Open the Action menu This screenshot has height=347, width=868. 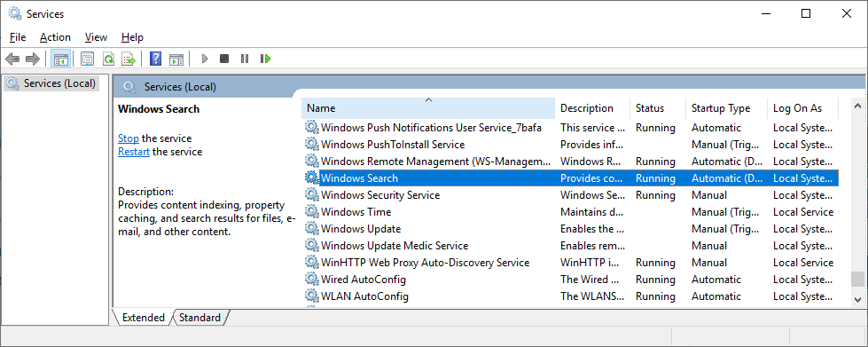(55, 37)
